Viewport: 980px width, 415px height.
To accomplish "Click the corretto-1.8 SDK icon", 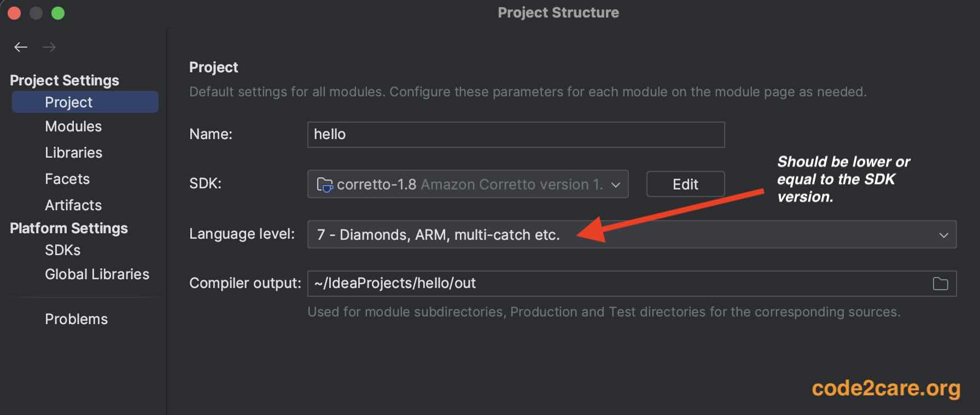I will 325,185.
